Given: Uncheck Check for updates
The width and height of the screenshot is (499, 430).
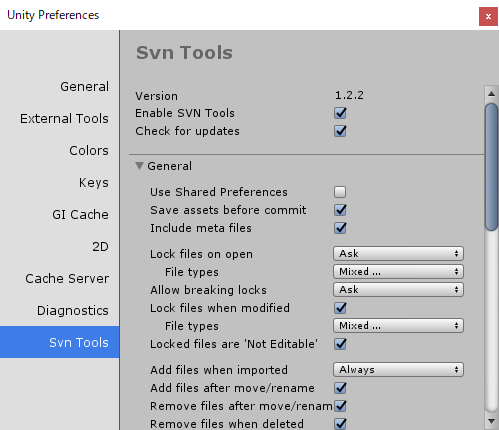Looking at the screenshot, I should point(340,131).
